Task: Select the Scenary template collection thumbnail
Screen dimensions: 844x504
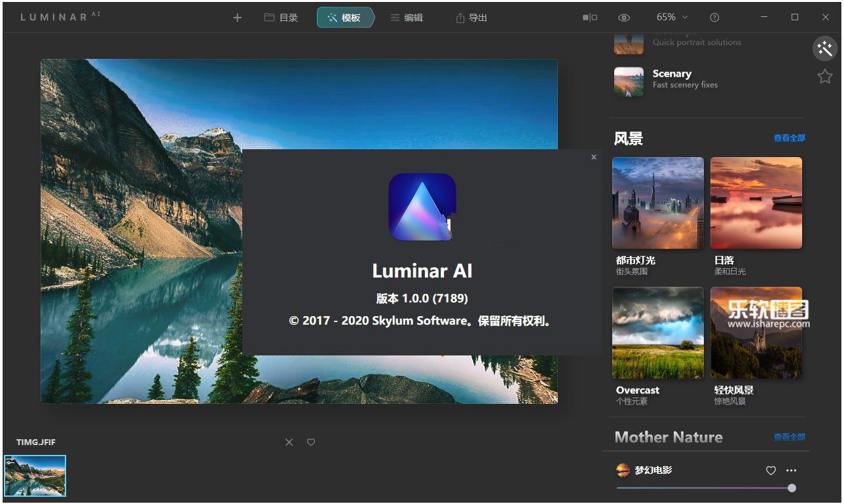Action: [x=629, y=81]
